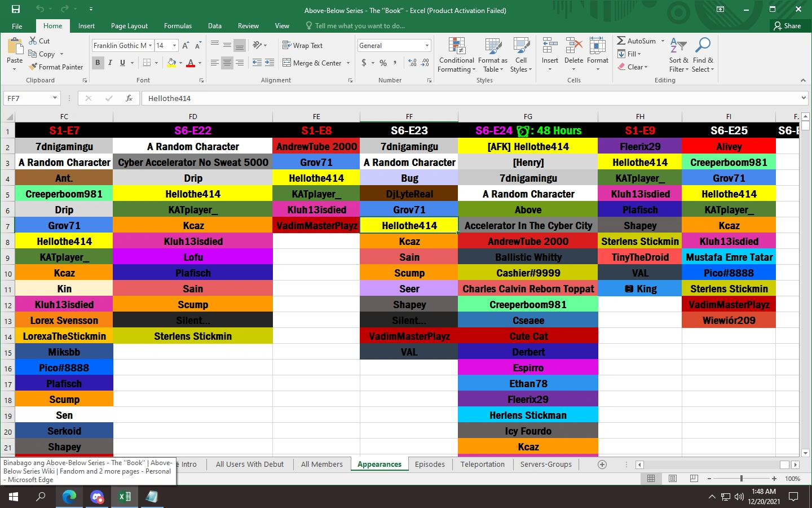
Task: Expand the General number format dropdown
Action: pos(427,45)
